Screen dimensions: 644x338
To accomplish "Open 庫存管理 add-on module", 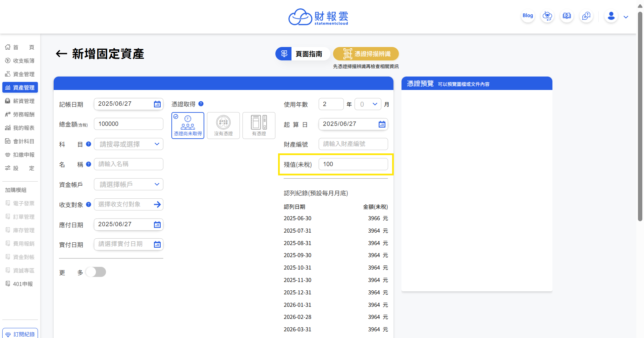I will (20, 230).
